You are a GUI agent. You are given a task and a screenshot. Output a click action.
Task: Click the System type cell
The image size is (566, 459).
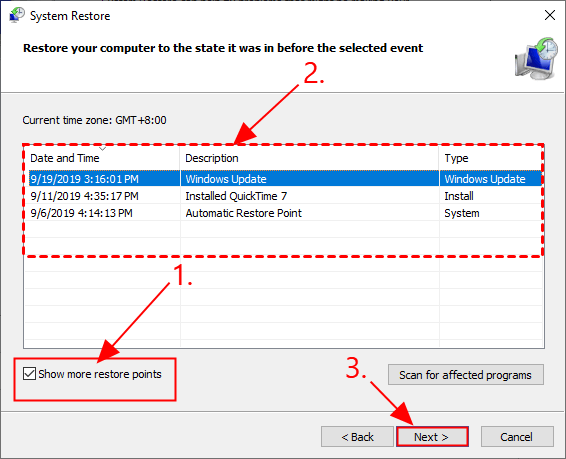pos(462,213)
